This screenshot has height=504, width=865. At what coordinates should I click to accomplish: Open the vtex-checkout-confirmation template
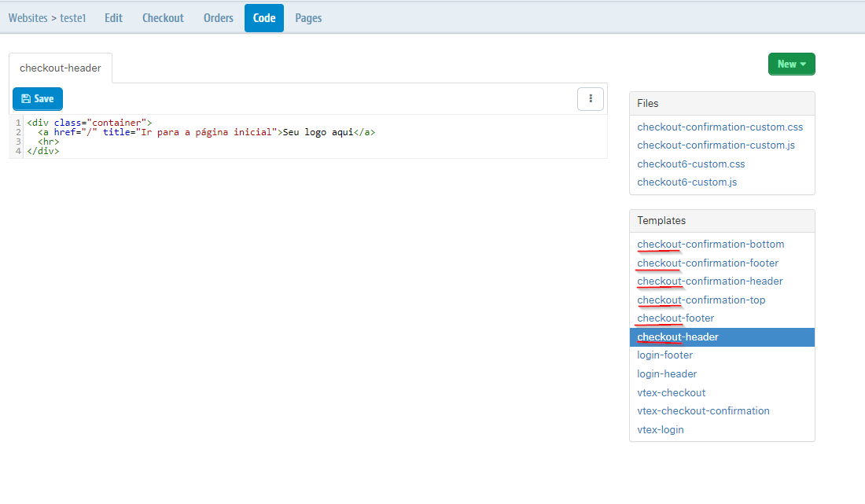pyautogui.click(x=703, y=410)
